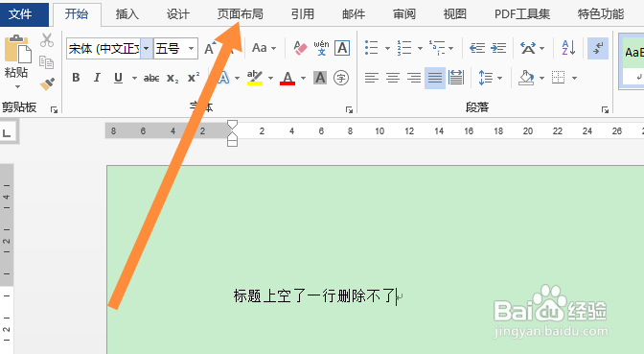Start a bulleted list

point(371,48)
